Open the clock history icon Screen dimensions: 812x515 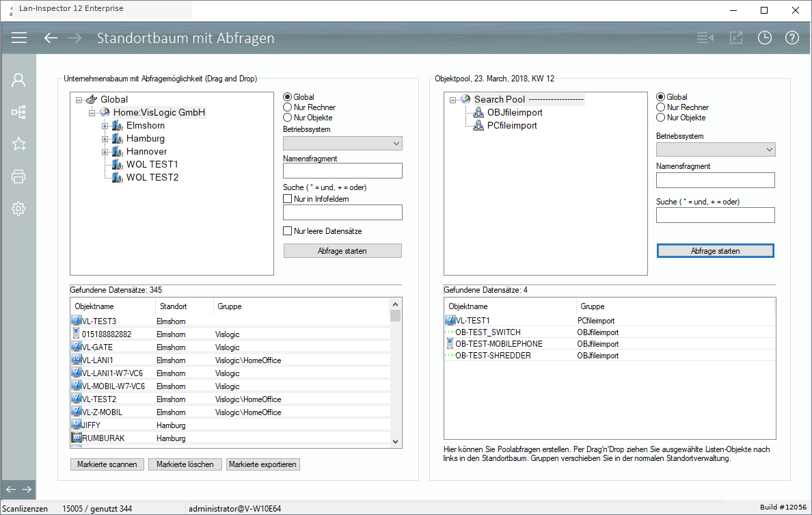[764, 38]
